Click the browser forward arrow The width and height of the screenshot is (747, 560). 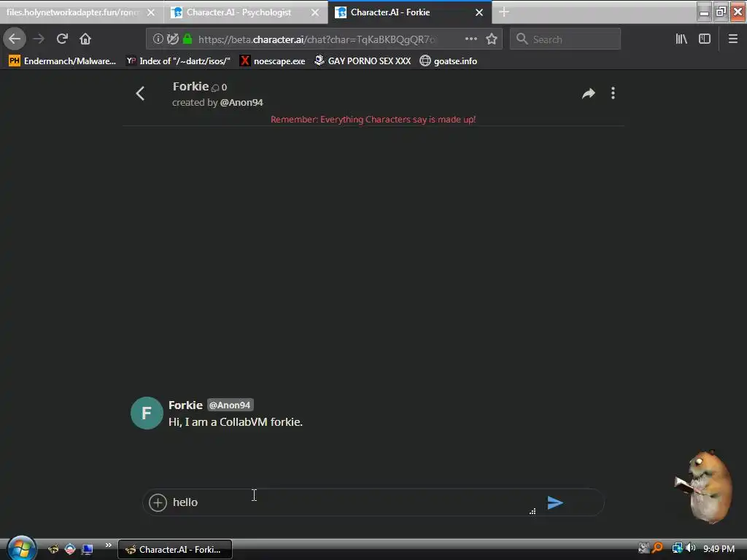click(x=39, y=39)
